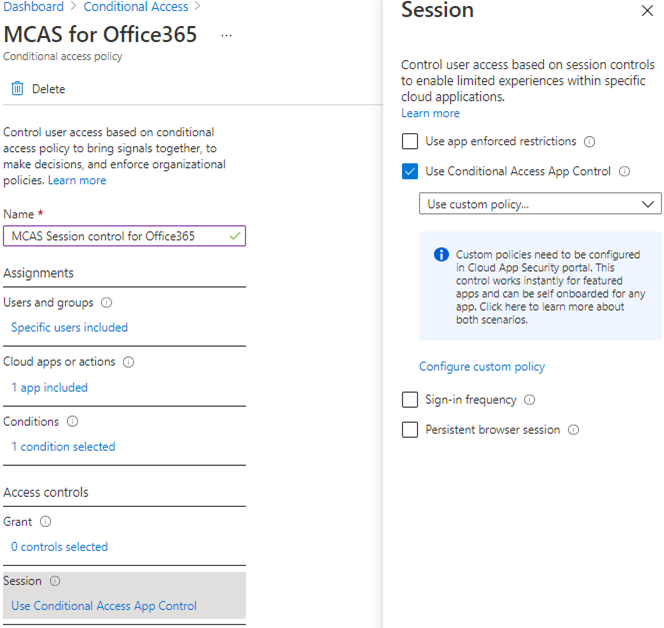Click info icon beside Sign-in frequency
The image size is (664, 628).
point(530,400)
